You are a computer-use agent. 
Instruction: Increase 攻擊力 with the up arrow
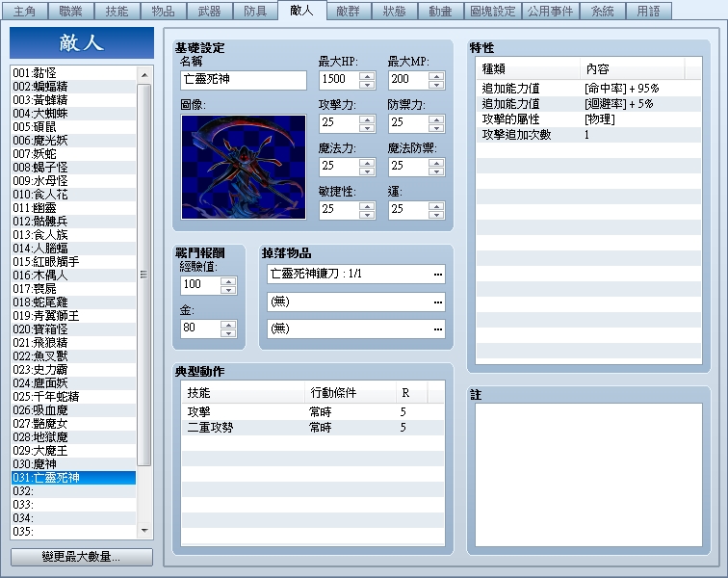pos(367,119)
